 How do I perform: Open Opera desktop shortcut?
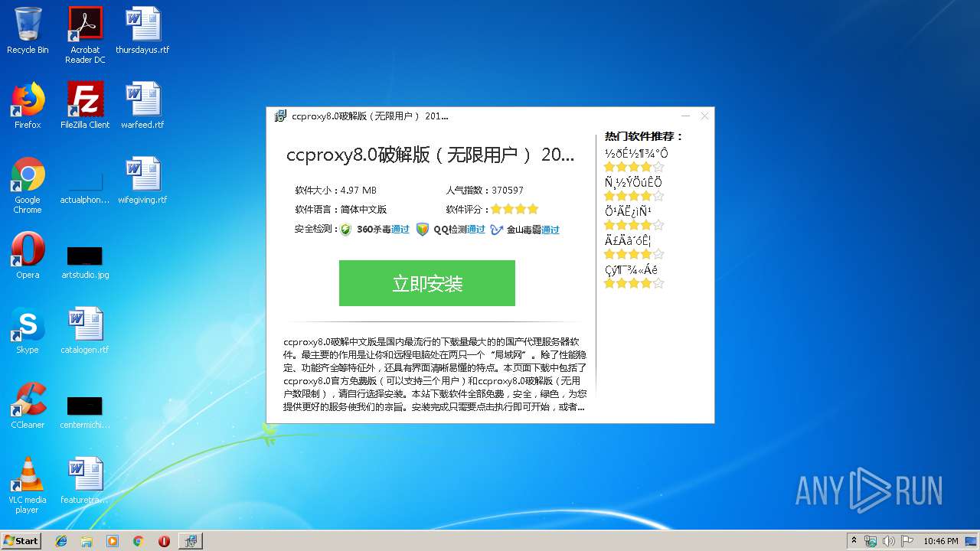pyautogui.click(x=28, y=256)
